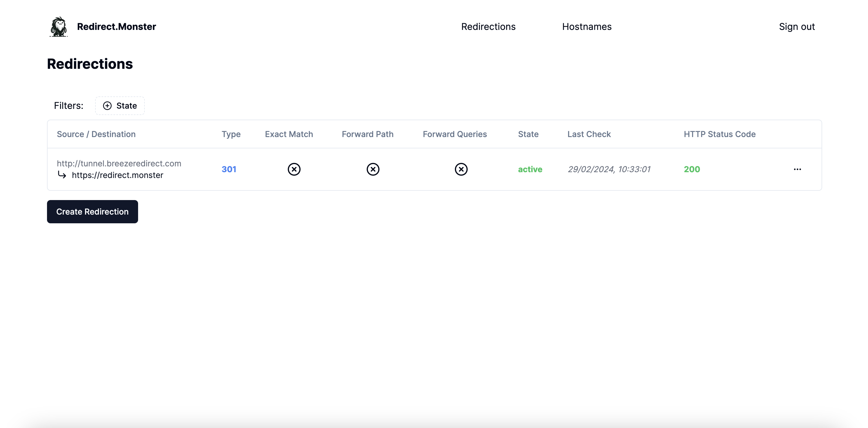The image size is (868, 428).
Task: Click the Source / Destination column header
Action: pyautogui.click(x=96, y=134)
